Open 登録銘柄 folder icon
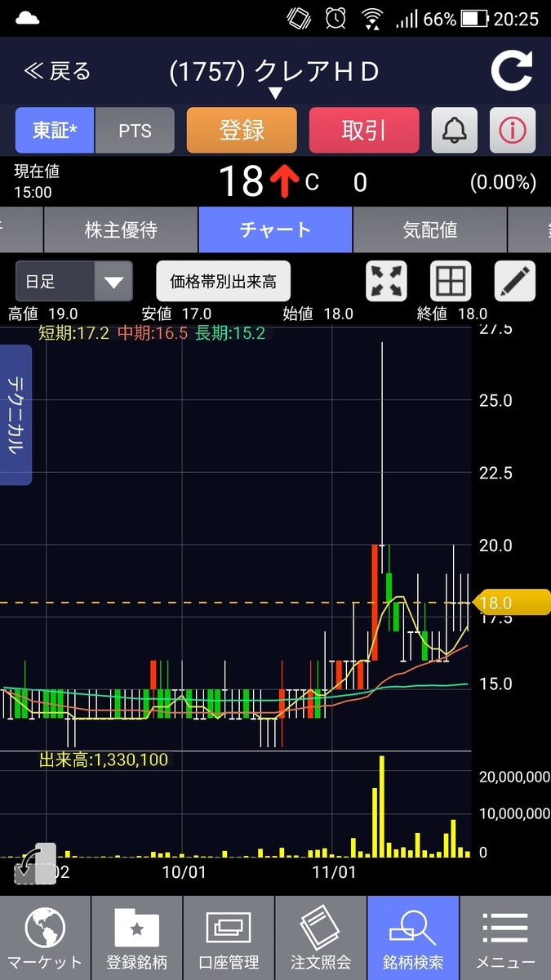This screenshot has height=980, width=551. tap(137, 938)
